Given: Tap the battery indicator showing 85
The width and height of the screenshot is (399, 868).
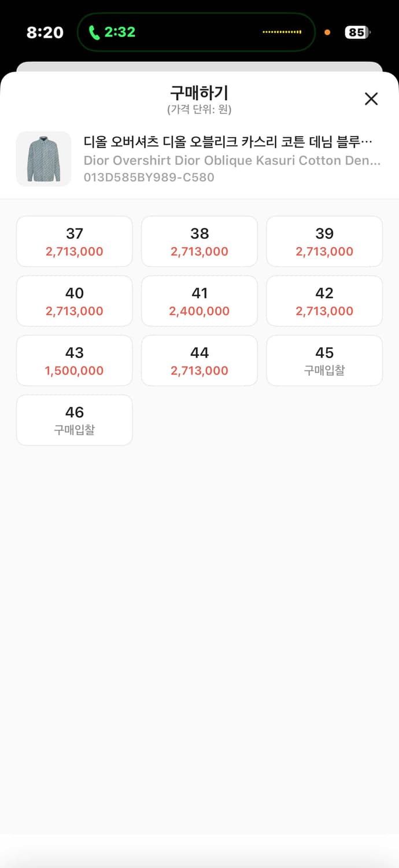Looking at the screenshot, I should (x=356, y=32).
